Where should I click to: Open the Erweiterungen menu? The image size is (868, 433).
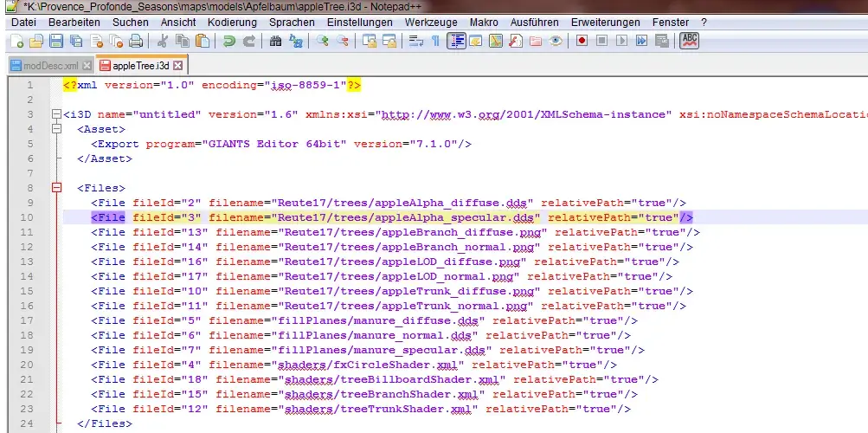click(x=607, y=22)
